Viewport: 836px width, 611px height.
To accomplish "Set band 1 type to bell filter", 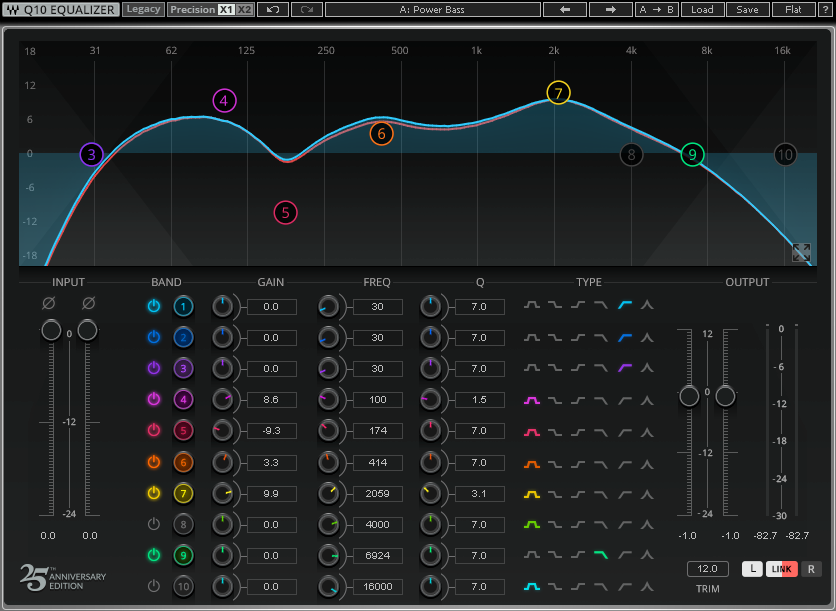I will (532, 306).
